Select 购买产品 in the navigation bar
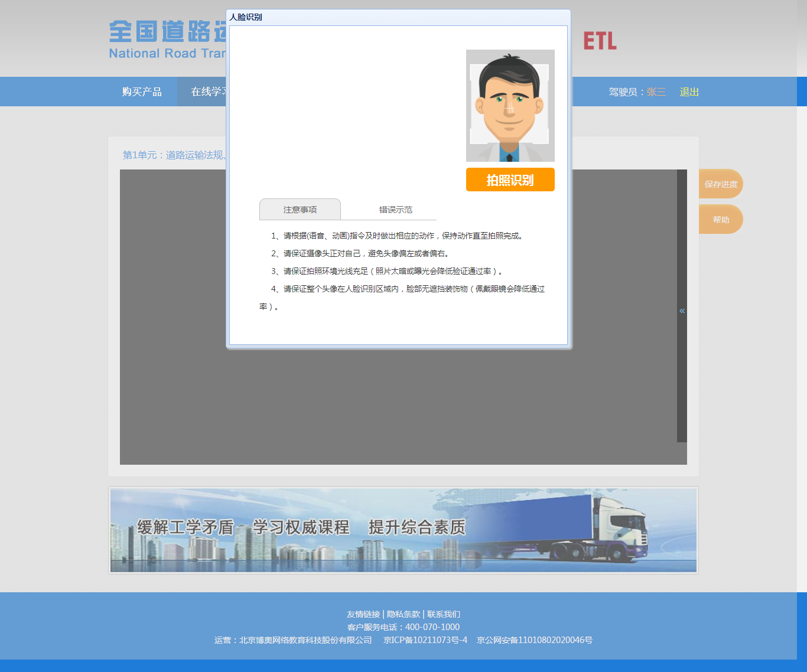The height and width of the screenshot is (672, 807). pyautogui.click(x=142, y=92)
